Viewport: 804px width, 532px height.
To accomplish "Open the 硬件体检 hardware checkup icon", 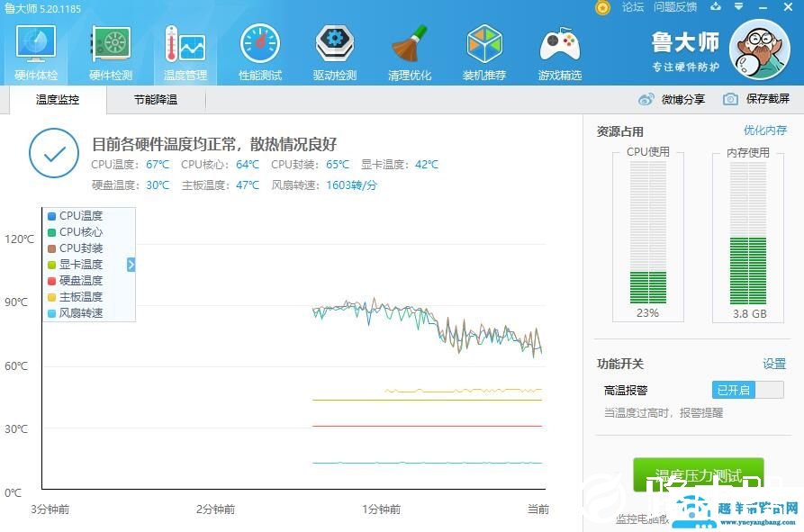I will pyautogui.click(x=35, y=53).
